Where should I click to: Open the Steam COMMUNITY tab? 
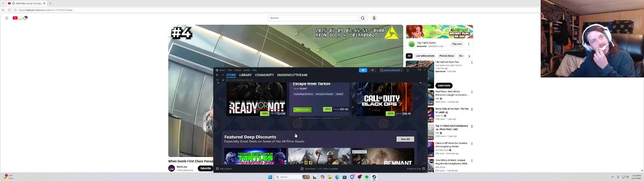[264, 75]
